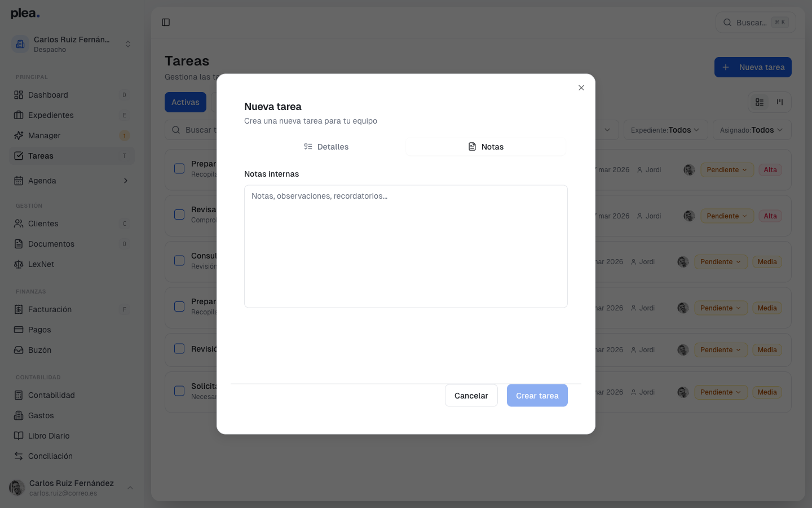Image resolution: width=812 pixels, height=508 pixels.
Task: Open Pendiente status dropdown for first Prepar task
Action: [x=727, y=170]
